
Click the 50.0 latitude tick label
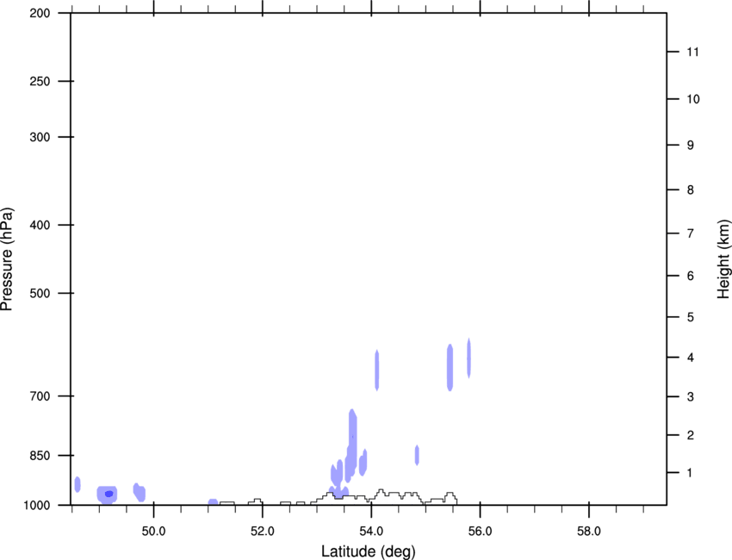click(x=153, y=532)
